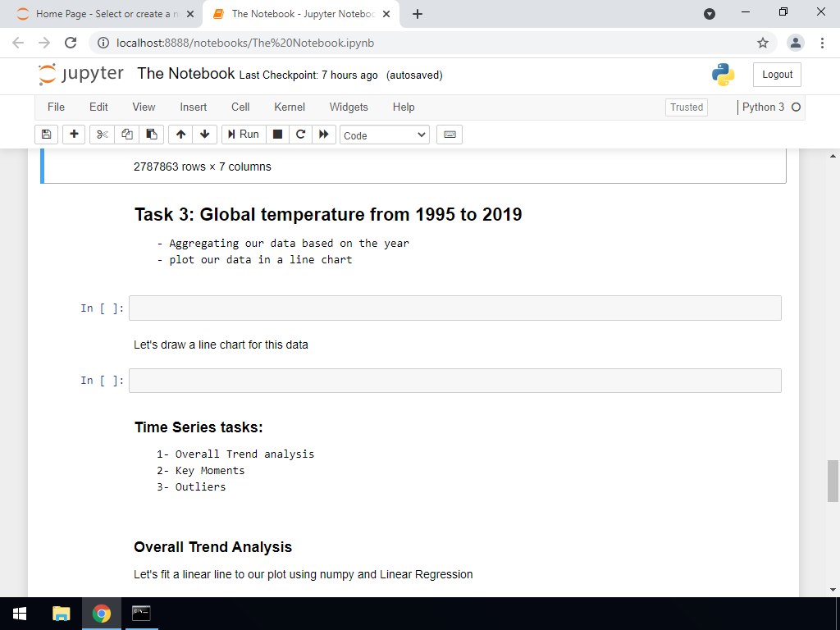Open the Chrome profile avatar
The height and width of the screenshot is (630, 840).
tap(796, 43)
